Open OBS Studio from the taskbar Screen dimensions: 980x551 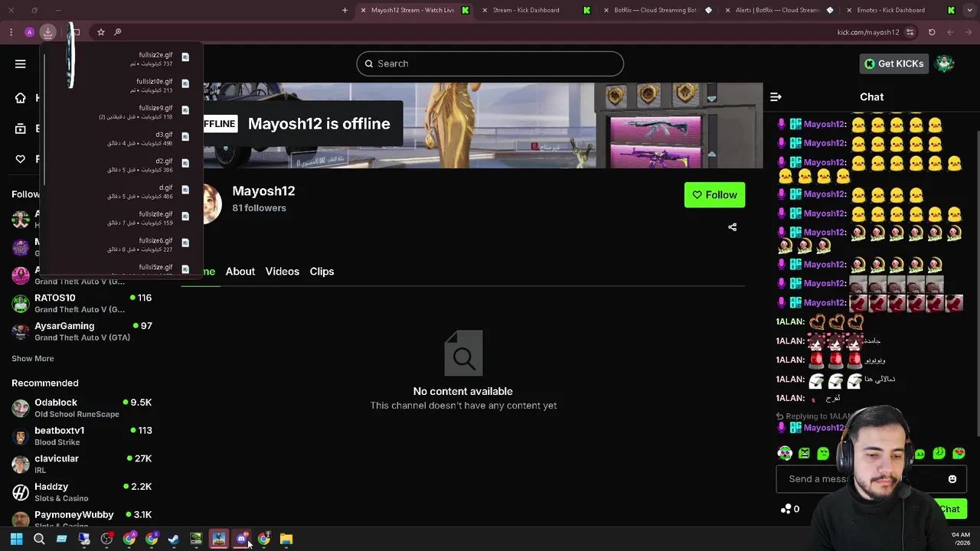[x=106, y=539]
